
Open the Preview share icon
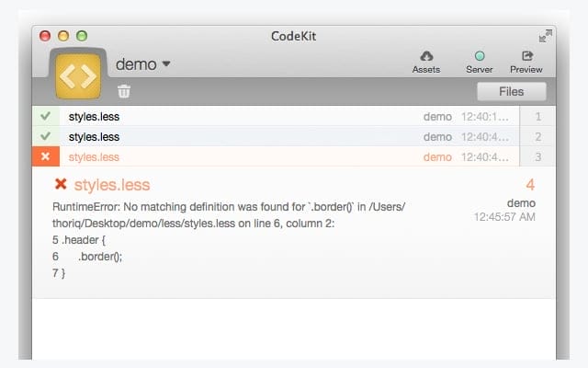coord(526,56)
